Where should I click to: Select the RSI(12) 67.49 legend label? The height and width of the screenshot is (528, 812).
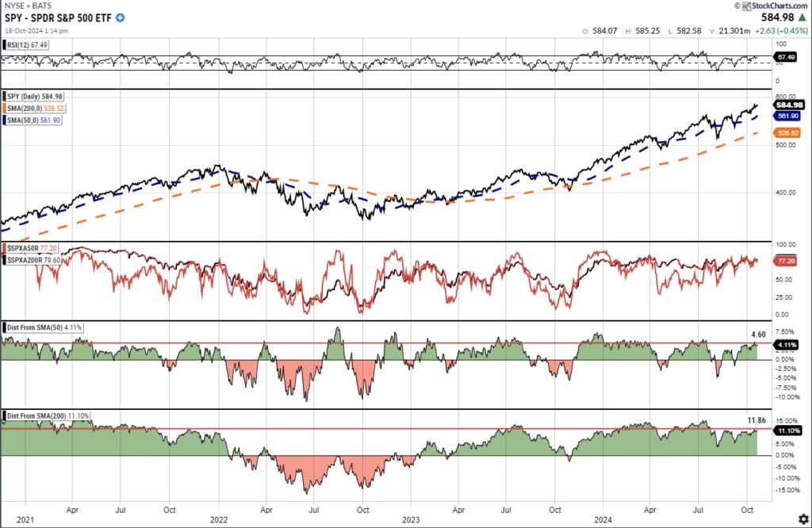(28, 45)
